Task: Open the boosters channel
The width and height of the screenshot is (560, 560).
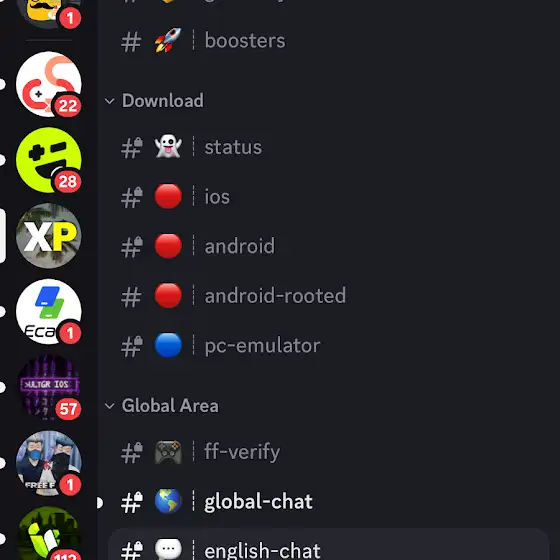Action: (x=329, y=41)
